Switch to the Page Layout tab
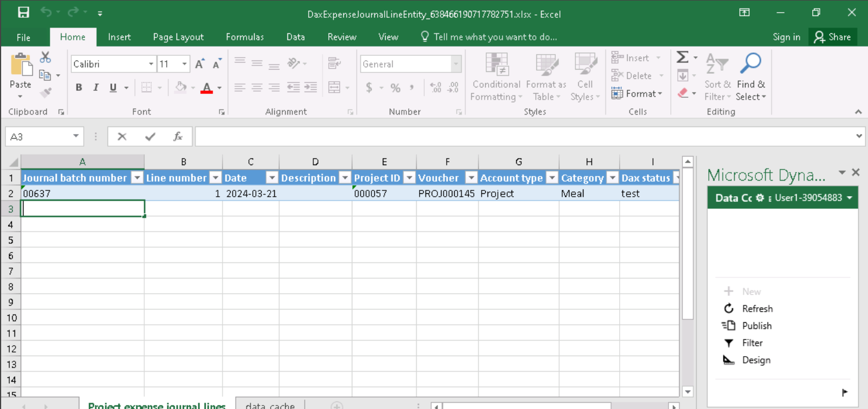This screenshot has height=409, width=868. tap(178, 37)
